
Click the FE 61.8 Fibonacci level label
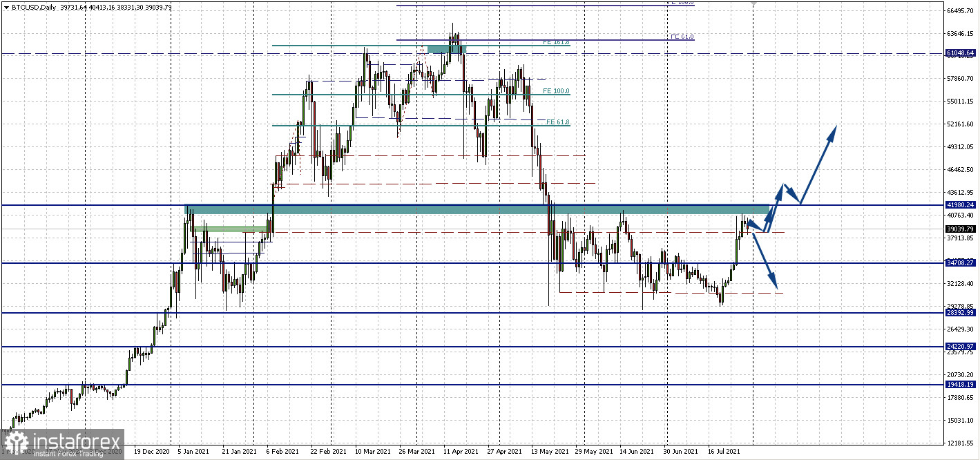558,122
